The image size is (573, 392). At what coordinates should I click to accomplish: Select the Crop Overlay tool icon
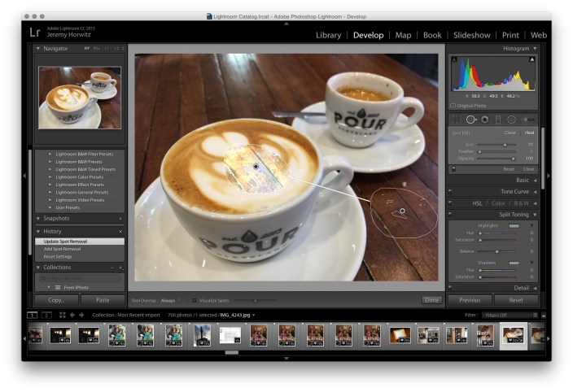456,120
